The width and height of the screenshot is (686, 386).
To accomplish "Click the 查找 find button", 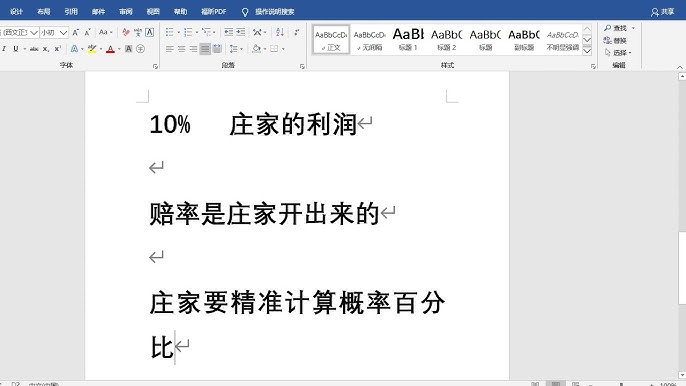I will coord(616,28).
